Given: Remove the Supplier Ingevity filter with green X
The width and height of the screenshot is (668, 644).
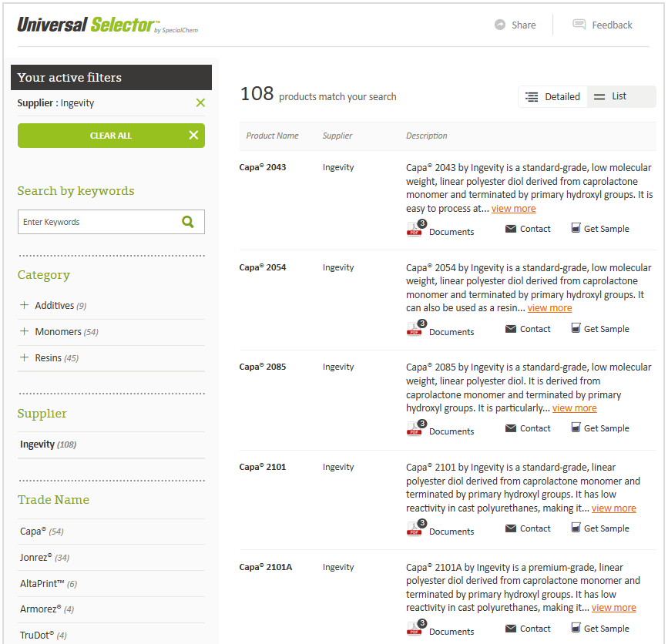Looking at the screenshot, I should (x=200, y=103).
